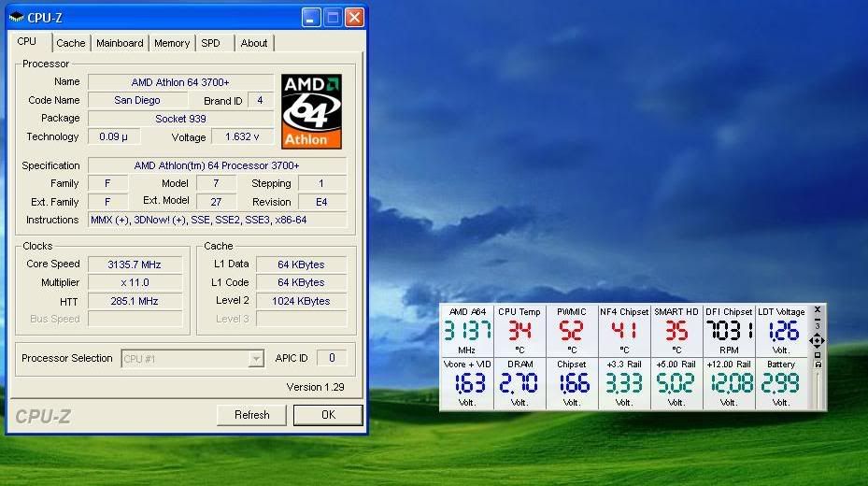Click the San Diego code name value

point(137,100)
